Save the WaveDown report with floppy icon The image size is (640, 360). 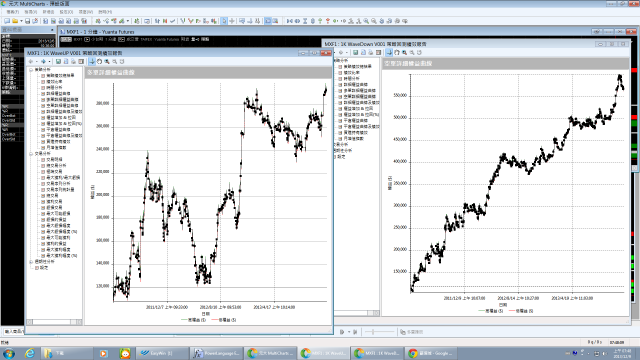click(356, 53)
